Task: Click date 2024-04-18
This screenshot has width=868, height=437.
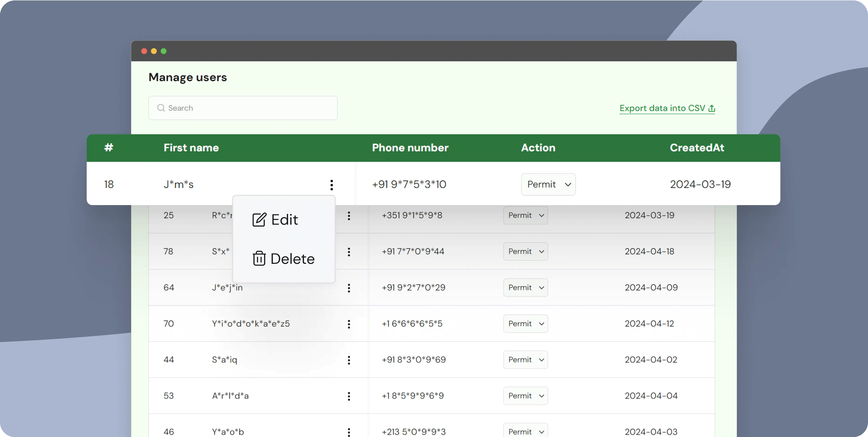Action: pos(649,251)
